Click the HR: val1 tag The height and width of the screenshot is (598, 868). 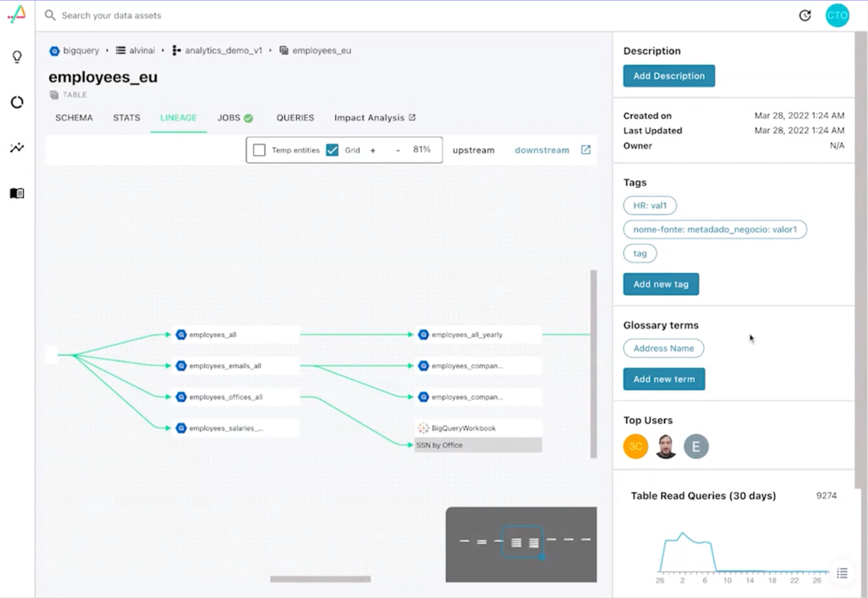[650, 205]
